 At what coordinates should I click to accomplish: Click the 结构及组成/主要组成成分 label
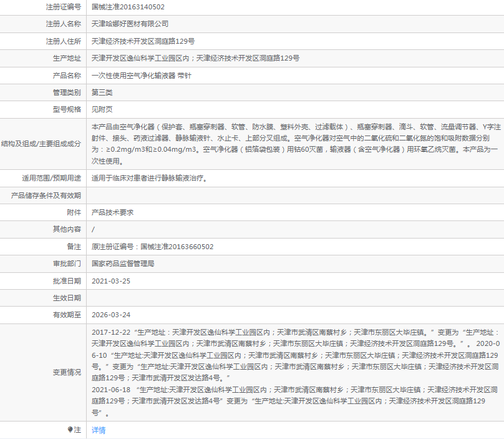click(x=41, y=144)
